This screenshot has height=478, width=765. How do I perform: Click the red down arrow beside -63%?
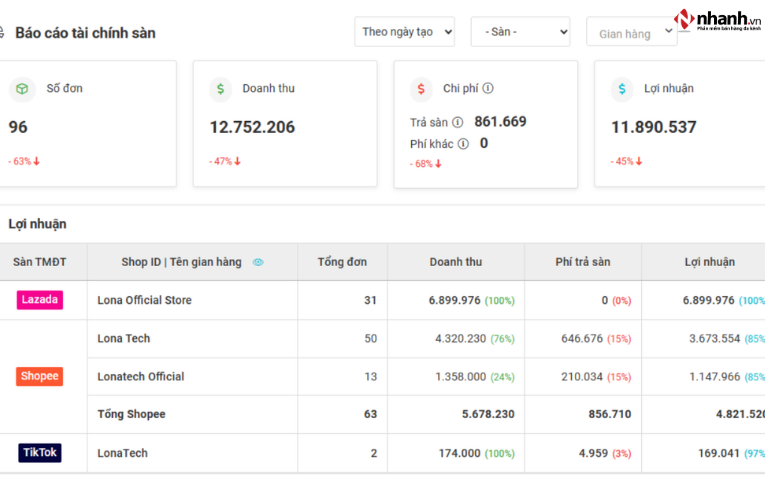[37, 161]
